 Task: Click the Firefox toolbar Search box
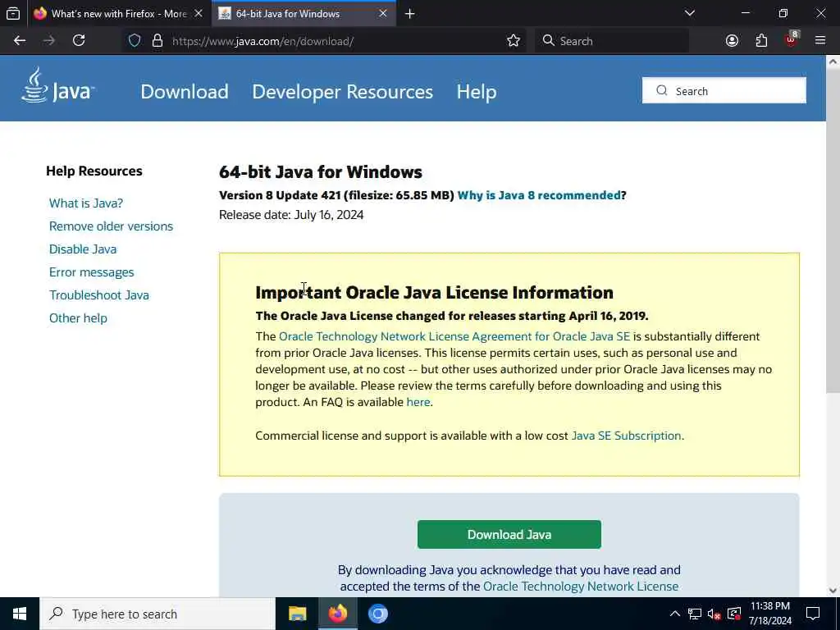click(611, 41)
